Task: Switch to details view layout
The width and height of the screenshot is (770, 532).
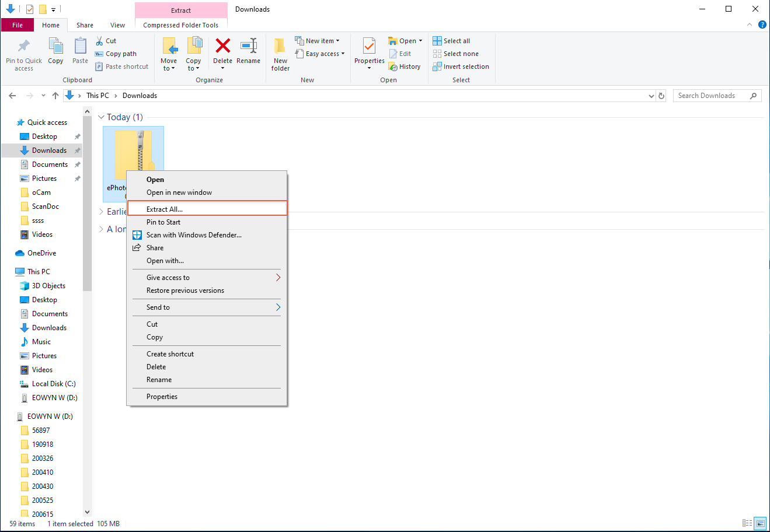Action: [747, 523]
